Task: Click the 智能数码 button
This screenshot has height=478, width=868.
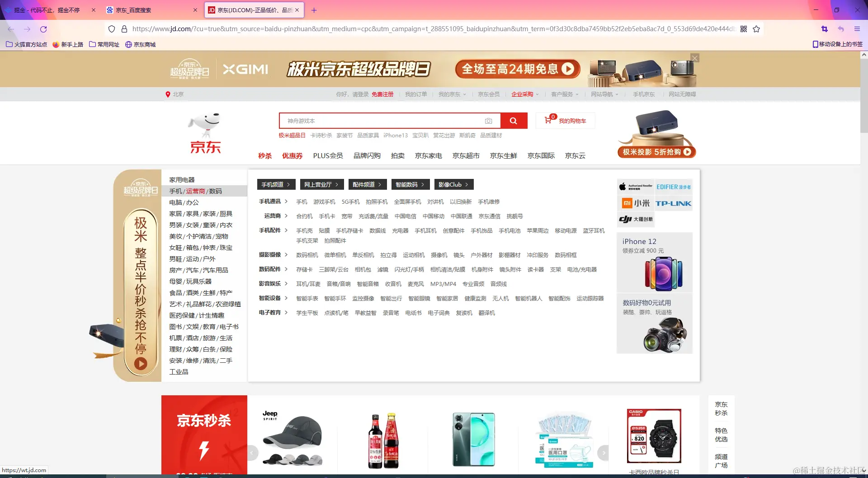Action: (x=410, y=184)
